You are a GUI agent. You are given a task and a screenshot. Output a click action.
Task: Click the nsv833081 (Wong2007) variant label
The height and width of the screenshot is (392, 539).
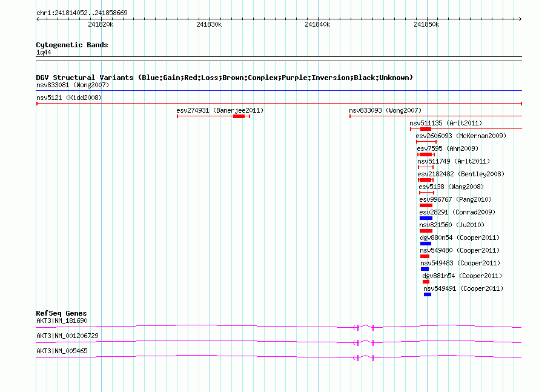[x=73, y=85]
